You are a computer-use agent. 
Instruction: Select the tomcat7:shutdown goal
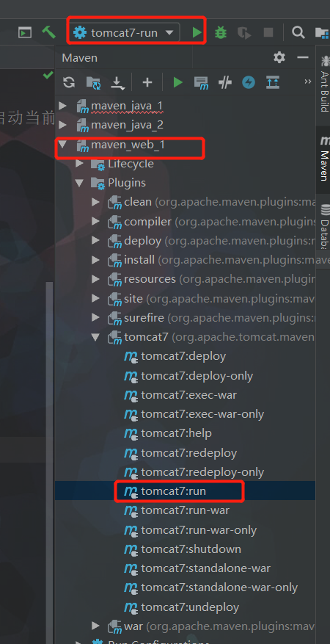click(191, 549)
